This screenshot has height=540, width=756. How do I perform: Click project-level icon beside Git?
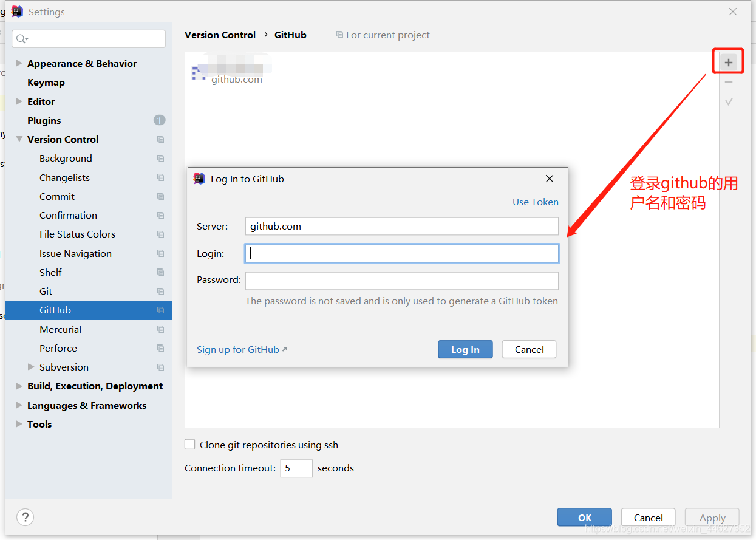[x=160, y=292]
